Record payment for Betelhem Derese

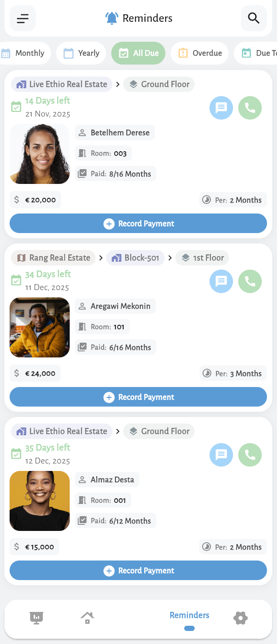coord(138,224)
